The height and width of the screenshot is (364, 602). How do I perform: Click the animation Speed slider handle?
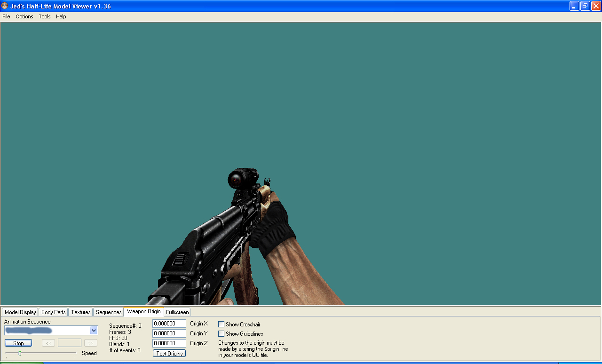click(20, 353)
